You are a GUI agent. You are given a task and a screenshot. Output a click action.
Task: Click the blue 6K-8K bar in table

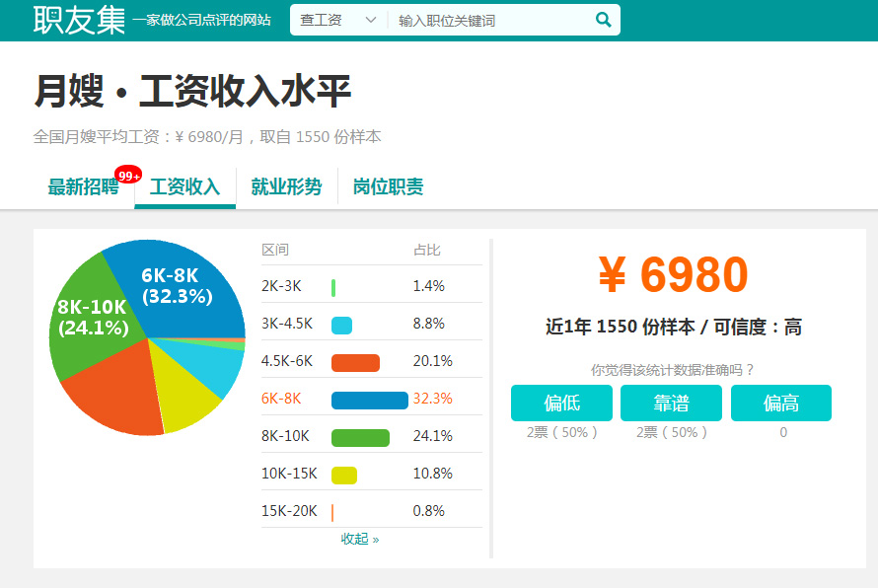click(369, 400)
